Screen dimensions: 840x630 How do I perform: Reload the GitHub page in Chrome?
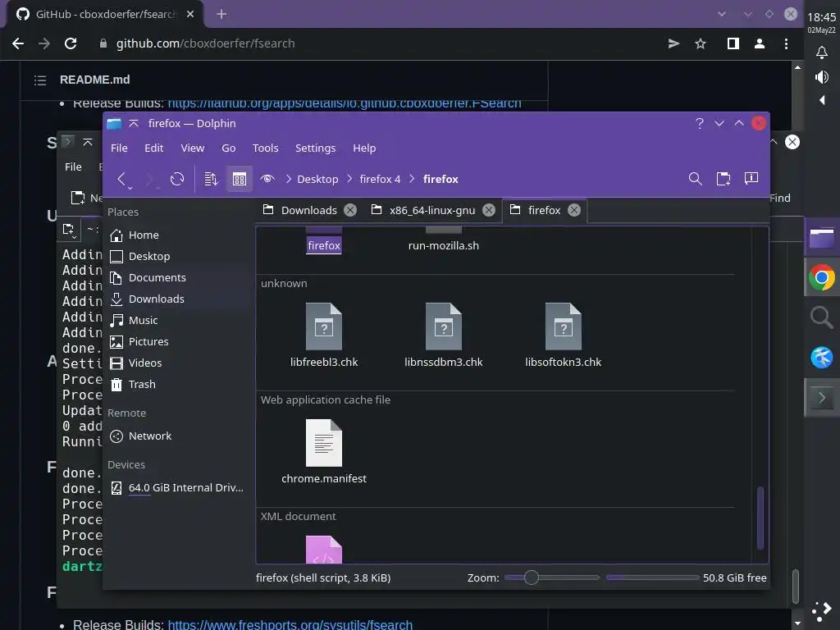tap(71, 43)
